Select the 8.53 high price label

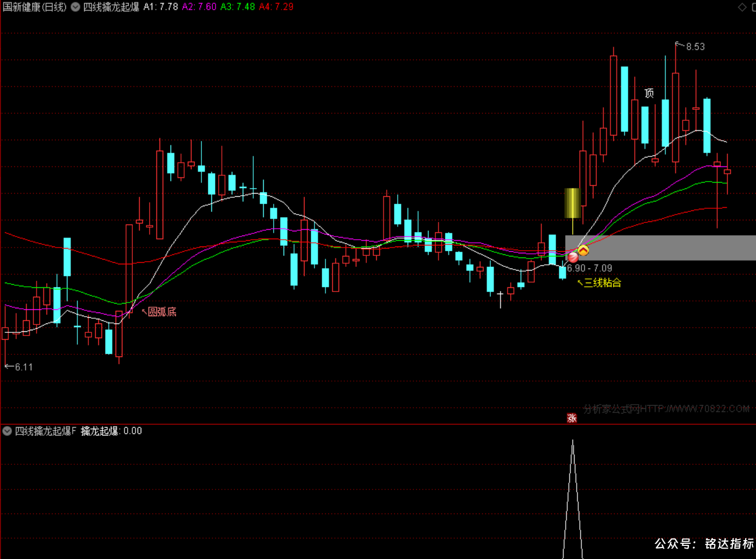(695, 47)
